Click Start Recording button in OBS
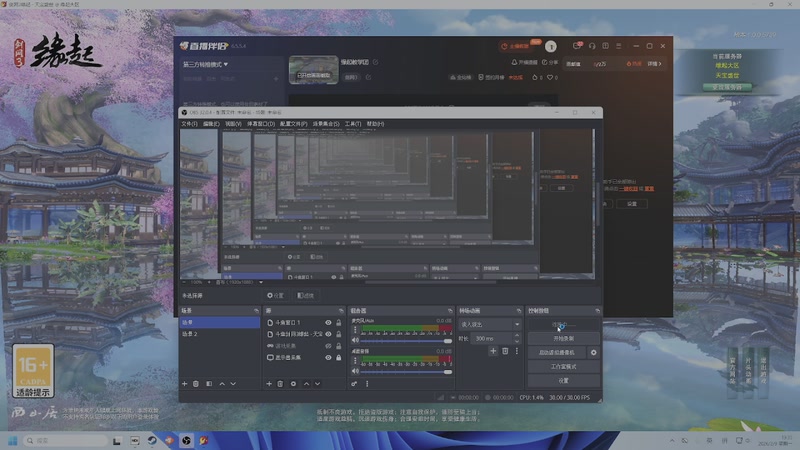This screenshot has height=450, width=800. pyautogui.click(x=564, y=339)
